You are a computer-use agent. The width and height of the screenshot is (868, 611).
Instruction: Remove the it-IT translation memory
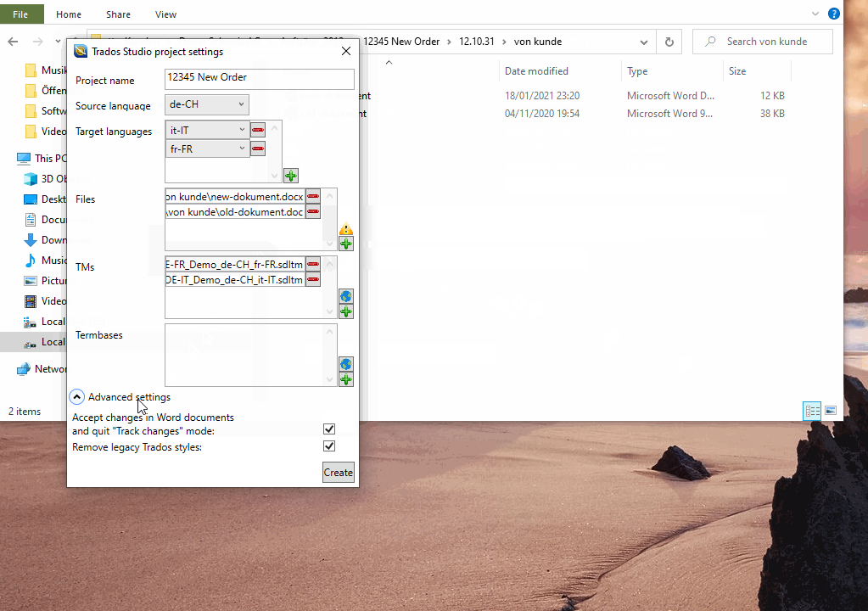(313, 280)
